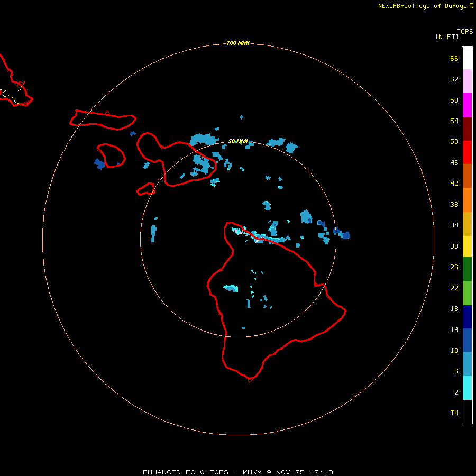Click the legend value 34
The image size is (476, 476).
click(x=454, y=225)
